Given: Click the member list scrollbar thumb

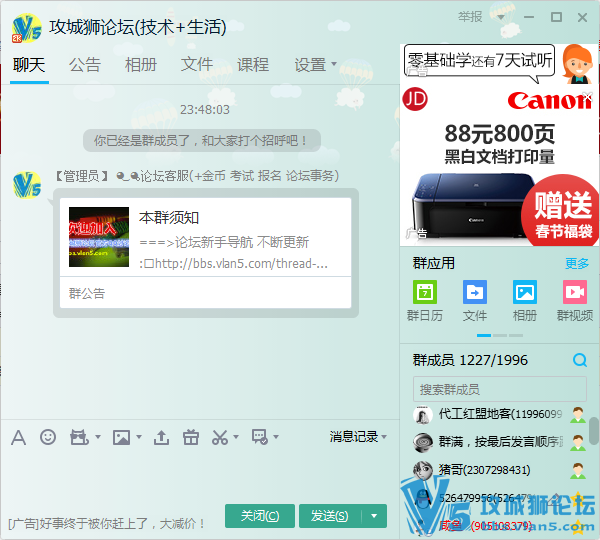Looking at the screenshot, I should point(594,431).
